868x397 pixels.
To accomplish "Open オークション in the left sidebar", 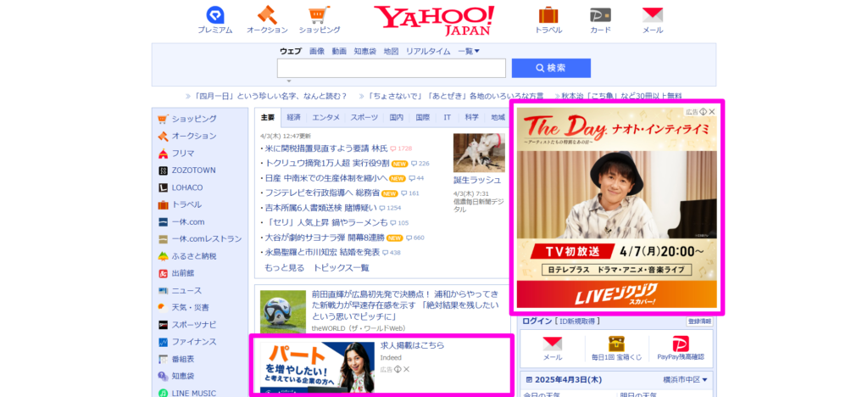I will [x=194, y=136].
